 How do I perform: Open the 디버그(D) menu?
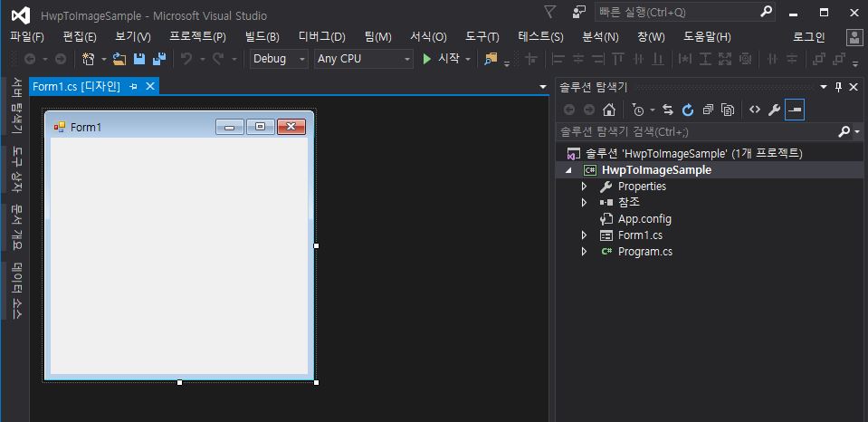[321, 37]
